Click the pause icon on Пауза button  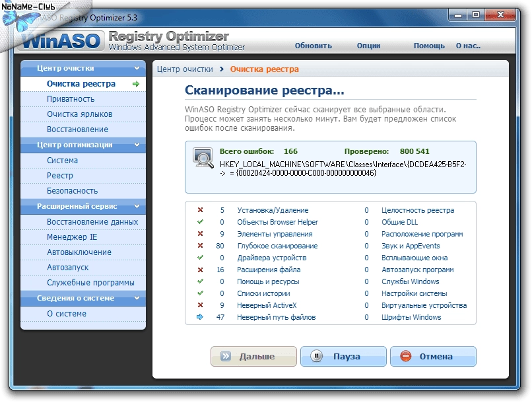coord(316,356)
